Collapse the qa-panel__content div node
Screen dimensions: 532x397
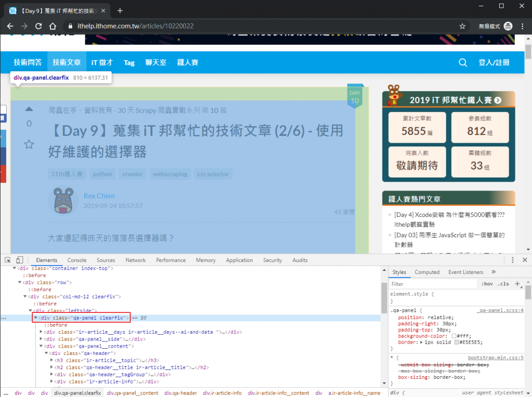tap(41, 346)
